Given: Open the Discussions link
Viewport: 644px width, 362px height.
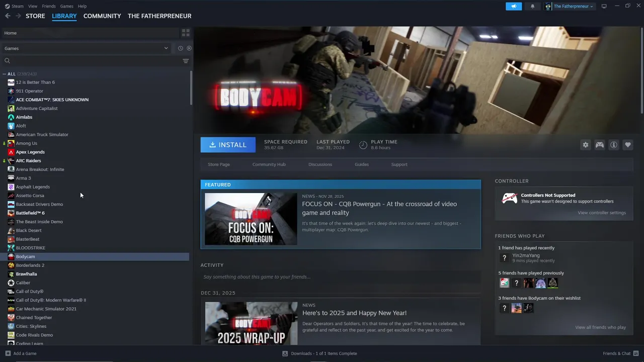Looking at the screenshot, I should 320,164.
